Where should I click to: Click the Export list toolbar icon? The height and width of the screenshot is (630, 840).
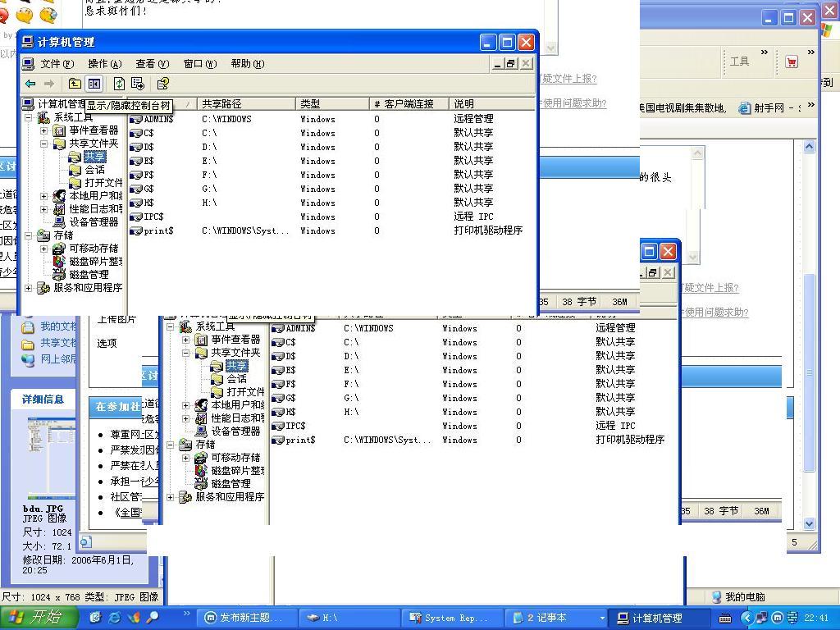coord(138,84)
